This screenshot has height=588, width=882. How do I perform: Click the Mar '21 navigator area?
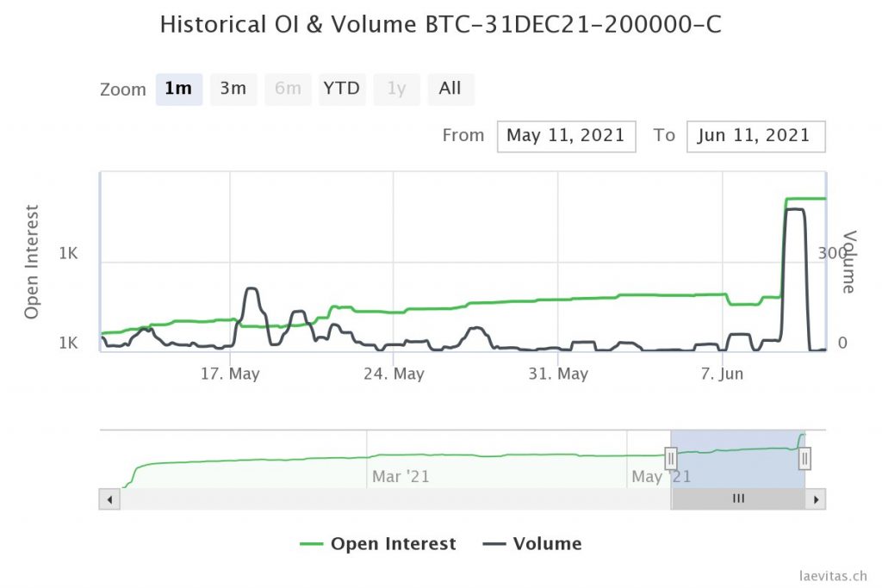tap(401, 475)
